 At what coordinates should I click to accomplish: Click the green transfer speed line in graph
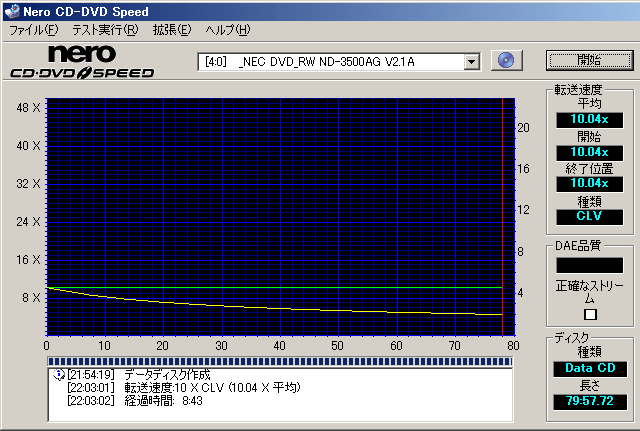274,287
